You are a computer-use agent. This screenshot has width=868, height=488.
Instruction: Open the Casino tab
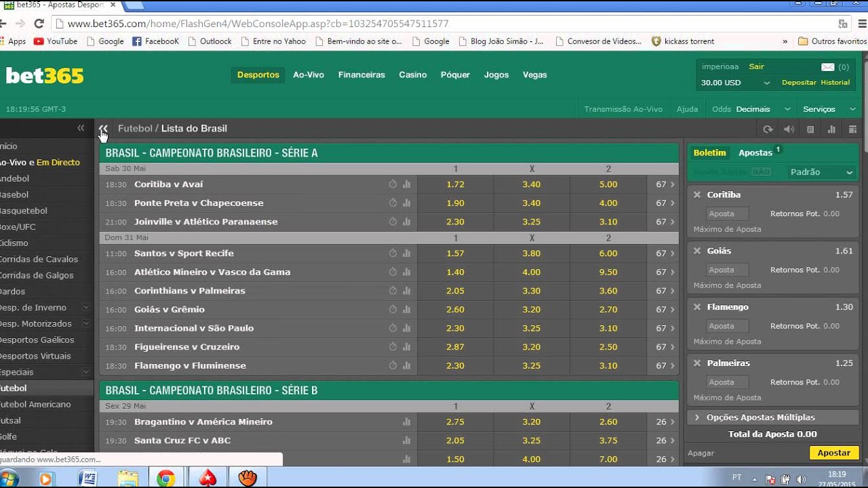point(413,75)
